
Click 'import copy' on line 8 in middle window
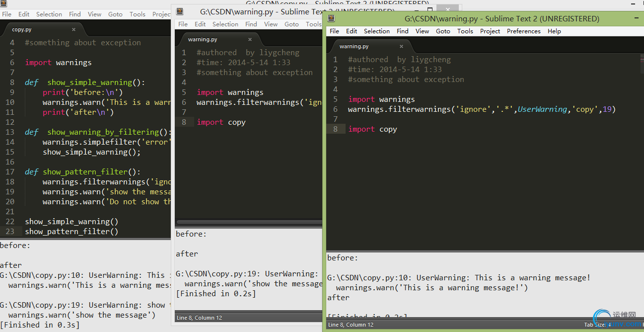click(221, 122)
